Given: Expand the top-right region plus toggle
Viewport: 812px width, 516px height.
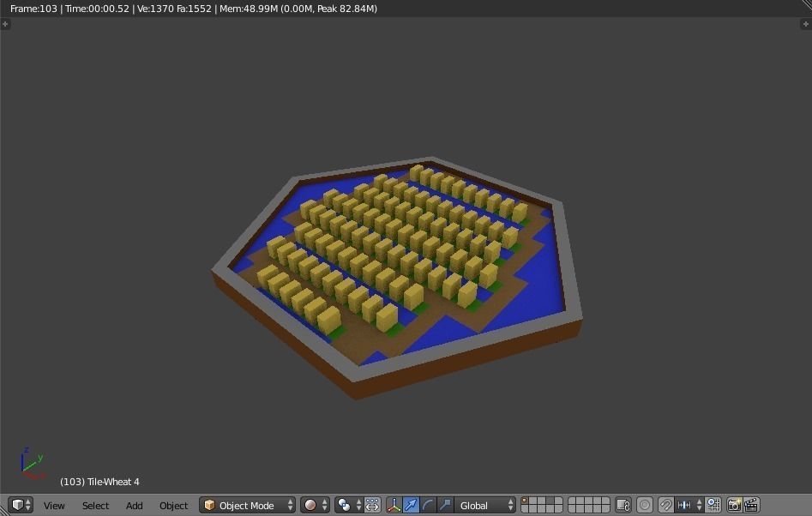Looking at the screenshot, I should [806, 24].
